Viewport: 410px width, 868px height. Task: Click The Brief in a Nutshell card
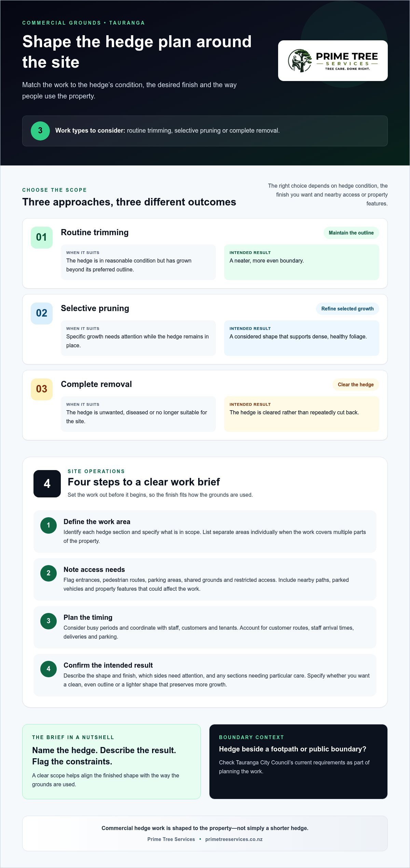pos(111,762)
